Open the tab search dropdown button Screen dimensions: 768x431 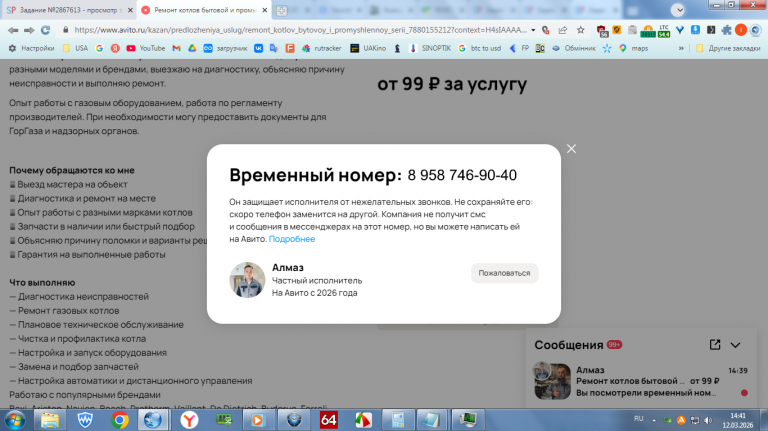tap(678, 10)
